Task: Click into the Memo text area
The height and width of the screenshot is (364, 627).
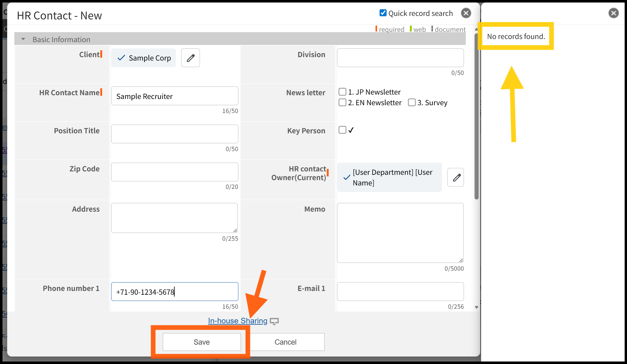Action: pyautogui.click(x=400, y=233)
